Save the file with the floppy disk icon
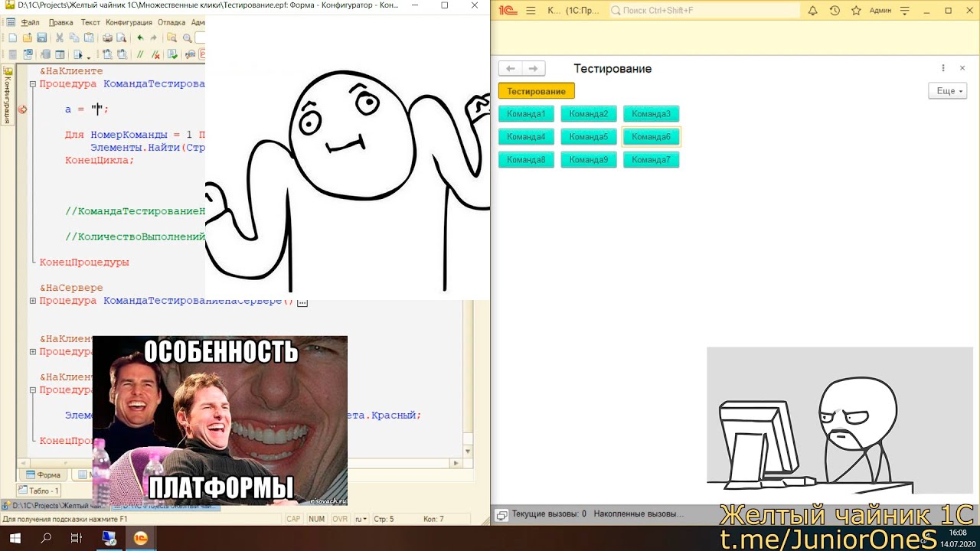 pyautogui.click(x=41, y=37)
